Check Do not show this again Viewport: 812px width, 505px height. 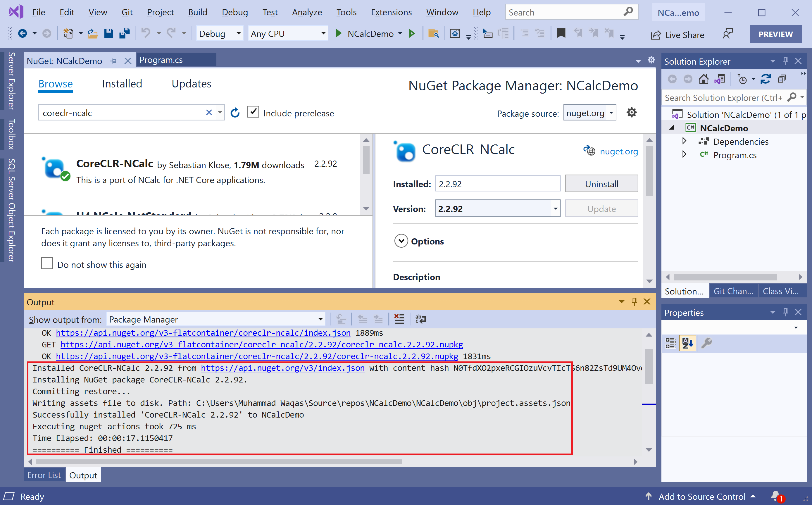click(47, 263)
